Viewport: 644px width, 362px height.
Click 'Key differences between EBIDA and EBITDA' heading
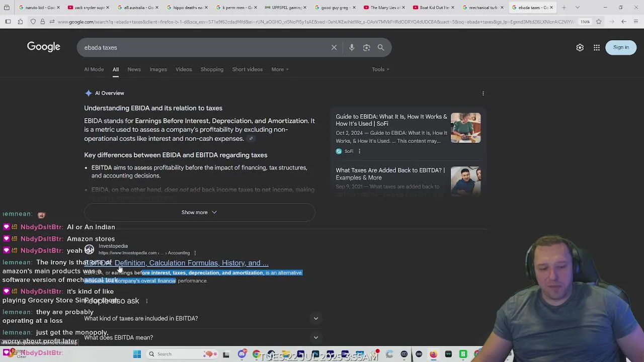[176, 155]
